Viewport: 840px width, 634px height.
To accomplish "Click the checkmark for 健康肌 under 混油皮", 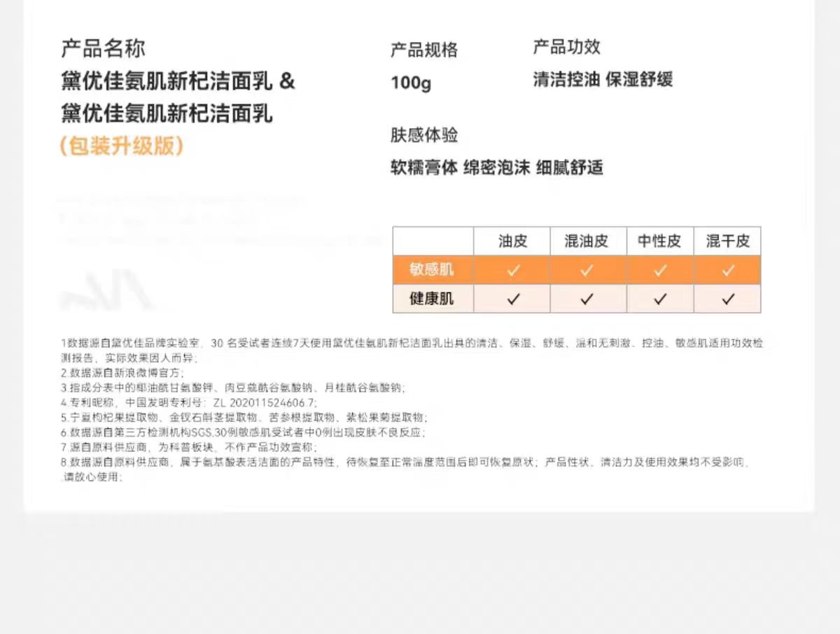I will pos(587,299).
